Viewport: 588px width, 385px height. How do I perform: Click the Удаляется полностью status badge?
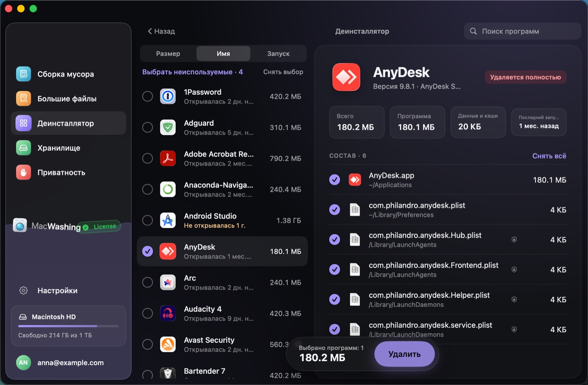pos(526,77)
